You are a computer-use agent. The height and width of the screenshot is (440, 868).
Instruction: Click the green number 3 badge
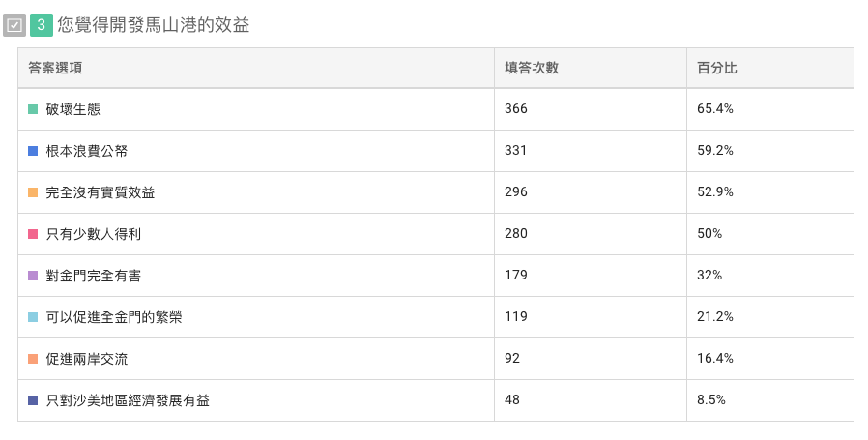[x=42, y=26]
